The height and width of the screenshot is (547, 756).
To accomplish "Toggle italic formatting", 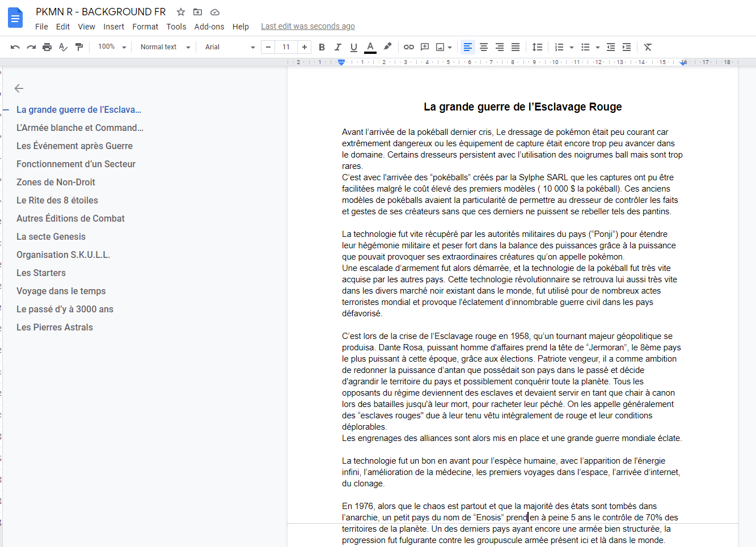I will point(337,47).
